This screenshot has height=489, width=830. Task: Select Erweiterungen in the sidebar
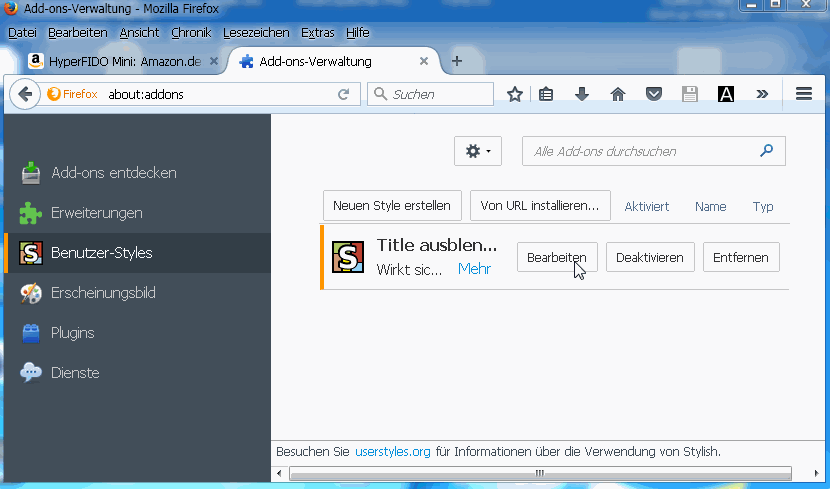96,213
